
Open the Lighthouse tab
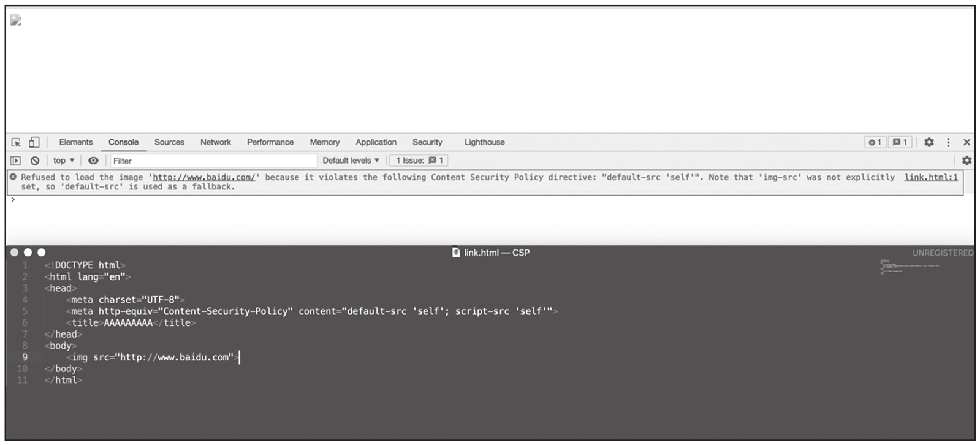484,142
